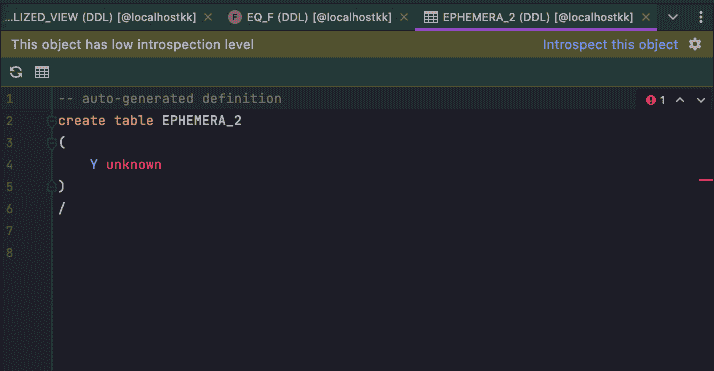This screenshot has height=371, width=714.
Task: Click the error count indicator
Action: point(656,100)
